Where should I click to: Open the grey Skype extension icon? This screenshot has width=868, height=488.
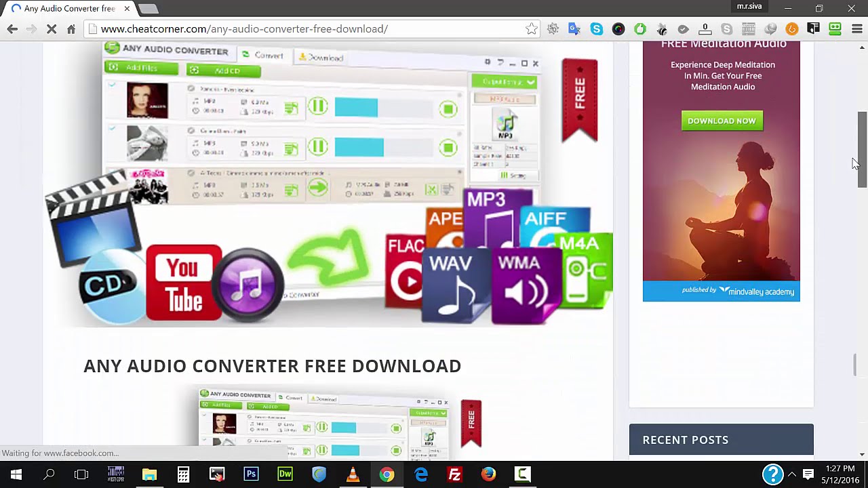(x=726, y=28)
